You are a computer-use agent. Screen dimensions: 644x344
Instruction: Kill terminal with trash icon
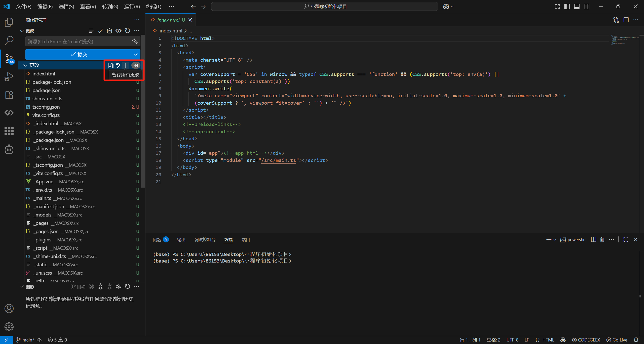pyautogui.click(x=602, y=239)
